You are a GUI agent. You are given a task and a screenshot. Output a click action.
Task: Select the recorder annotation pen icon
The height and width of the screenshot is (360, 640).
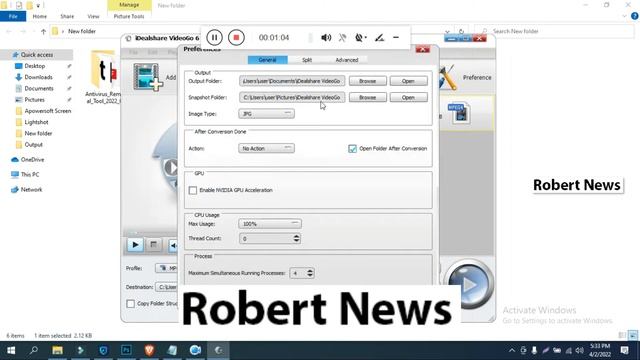pos(379,38)
